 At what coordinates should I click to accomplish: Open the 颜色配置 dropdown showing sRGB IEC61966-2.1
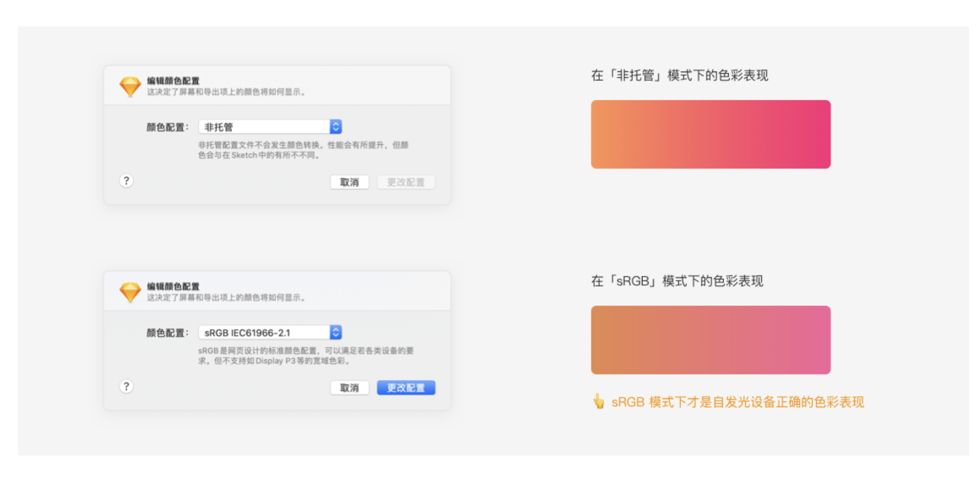coord(264,332)
